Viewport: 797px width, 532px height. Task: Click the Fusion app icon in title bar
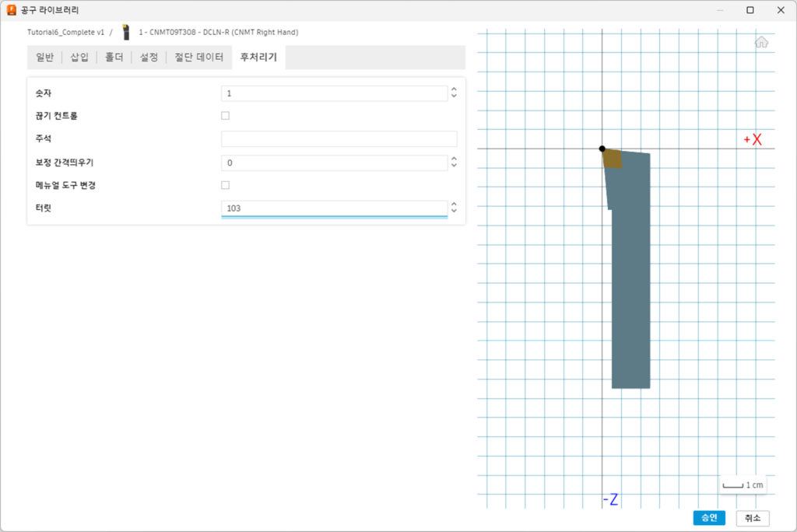[11, 10]
